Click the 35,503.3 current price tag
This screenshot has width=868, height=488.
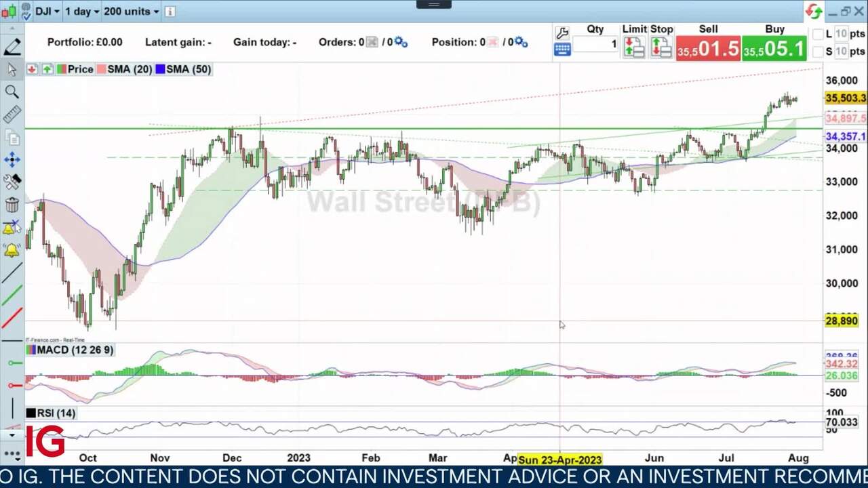pyautogui.click(x=846, y=98)
